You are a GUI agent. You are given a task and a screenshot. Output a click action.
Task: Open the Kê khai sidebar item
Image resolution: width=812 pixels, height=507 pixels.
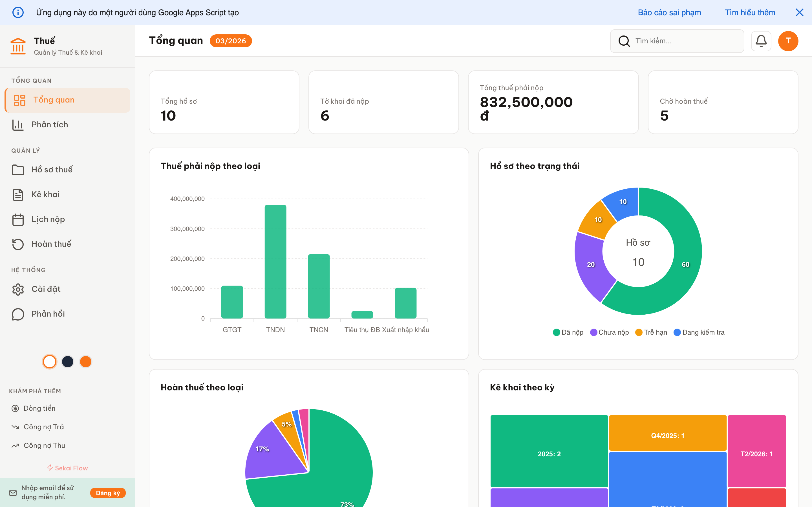(45, 194)
